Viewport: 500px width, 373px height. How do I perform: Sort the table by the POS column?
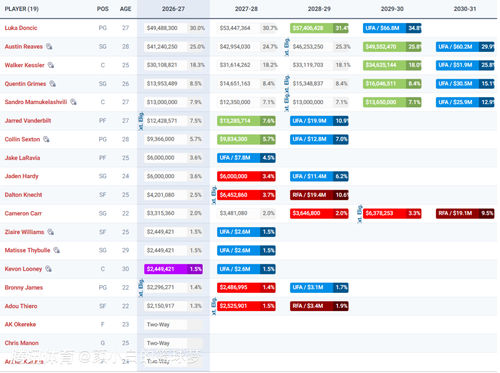pyautogui.click(x=103, y=9)
